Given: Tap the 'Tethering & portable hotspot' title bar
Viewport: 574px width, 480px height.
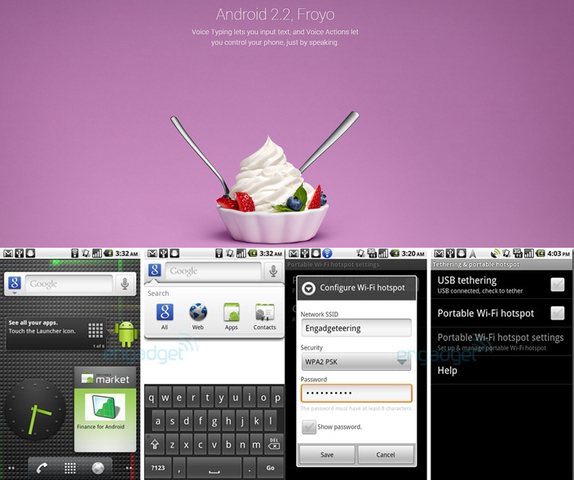Looking at the screenshot, I should point(502,264).
